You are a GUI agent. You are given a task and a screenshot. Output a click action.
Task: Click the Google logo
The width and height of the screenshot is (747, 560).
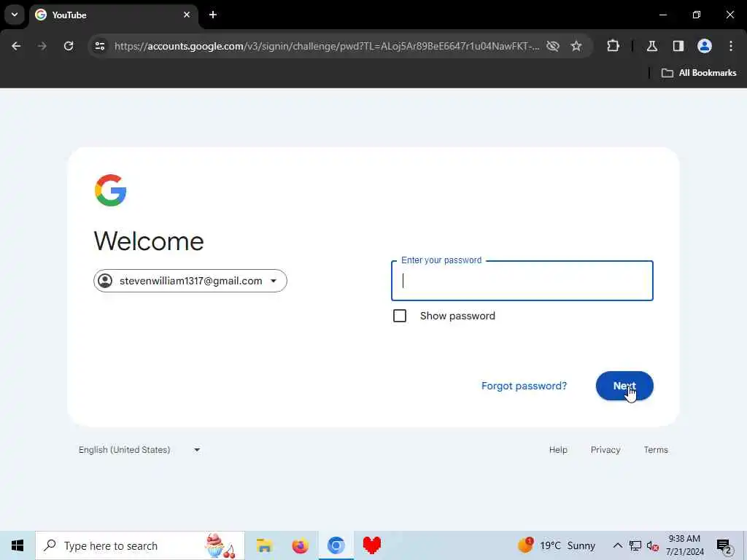[111, 190]
